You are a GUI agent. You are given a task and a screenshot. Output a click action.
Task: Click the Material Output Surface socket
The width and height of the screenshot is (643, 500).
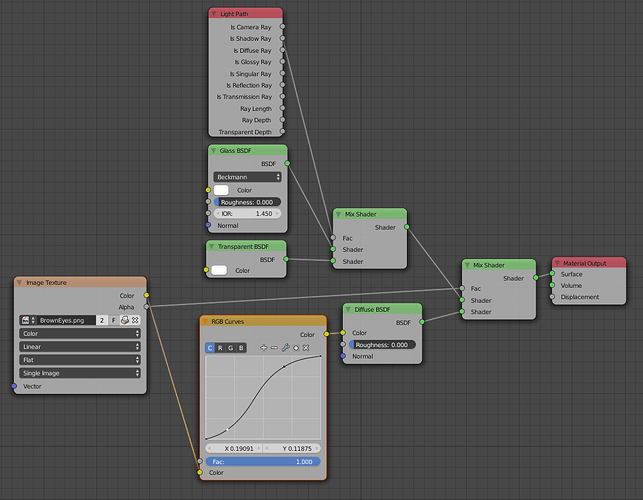click(x=552, y=274)
